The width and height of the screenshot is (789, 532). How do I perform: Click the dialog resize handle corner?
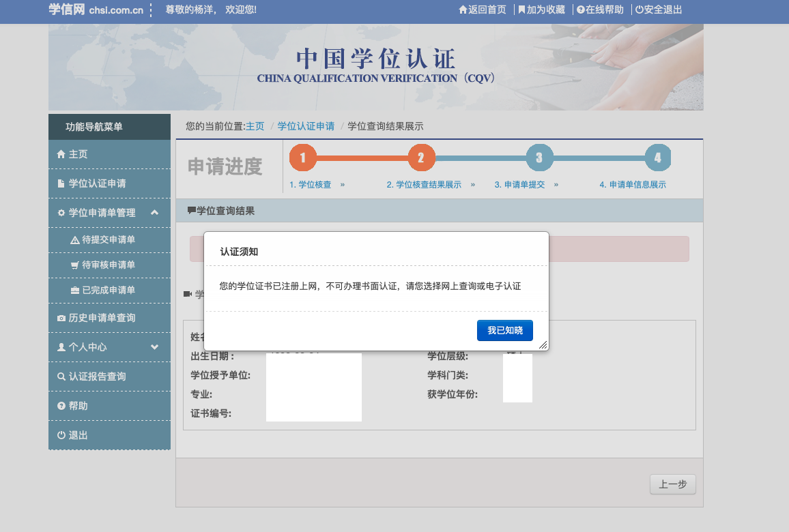(x=543, y=345)
